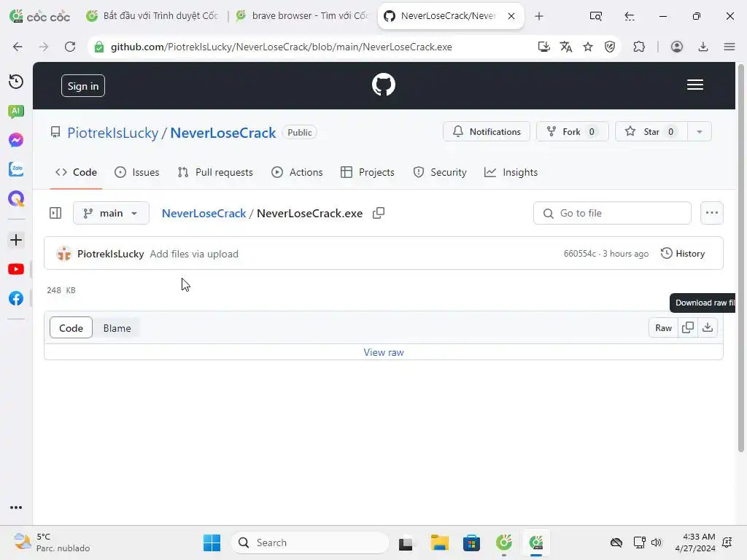Open Zalo in the sidebar
Viewport: 747px width, 560px height.
pos(16,169)
